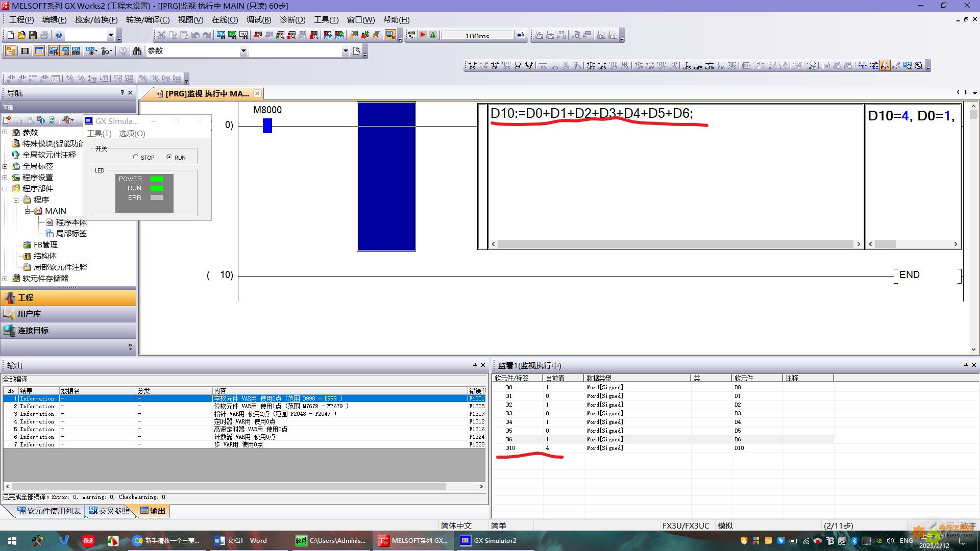Image resolution: width=980 pixels, height=551 pixels.
Task: Click the Cut scissors icon
Action: click(161, 35)
